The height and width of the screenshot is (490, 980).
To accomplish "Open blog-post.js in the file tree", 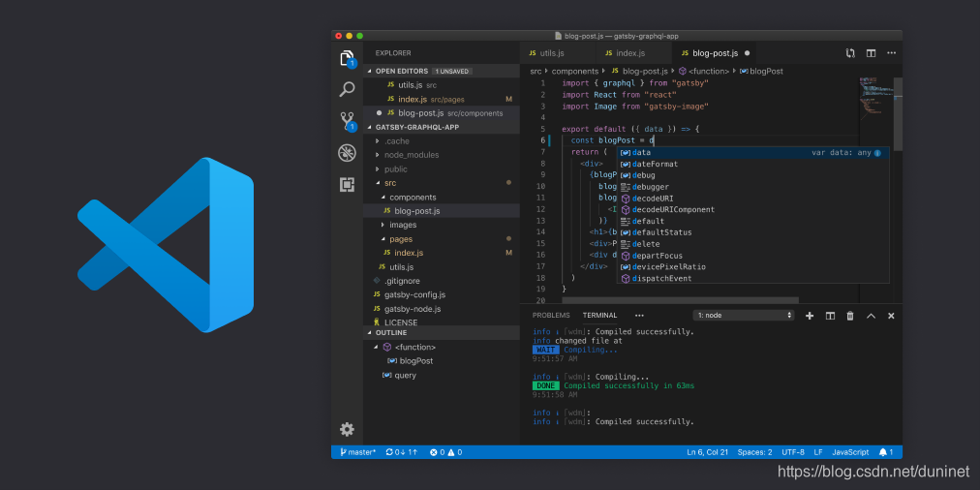I will tap(442, 211).
